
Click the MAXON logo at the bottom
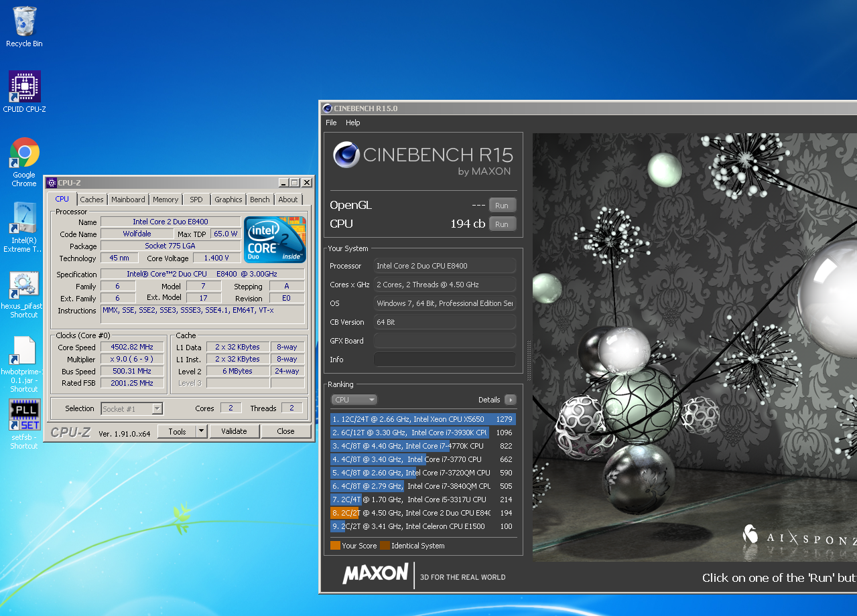375,574
